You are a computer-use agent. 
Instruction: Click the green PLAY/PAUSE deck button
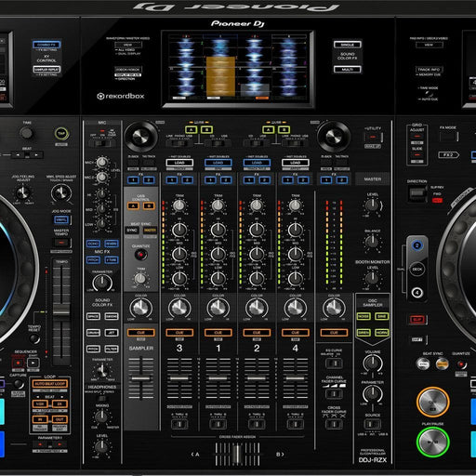click(433, 443)
